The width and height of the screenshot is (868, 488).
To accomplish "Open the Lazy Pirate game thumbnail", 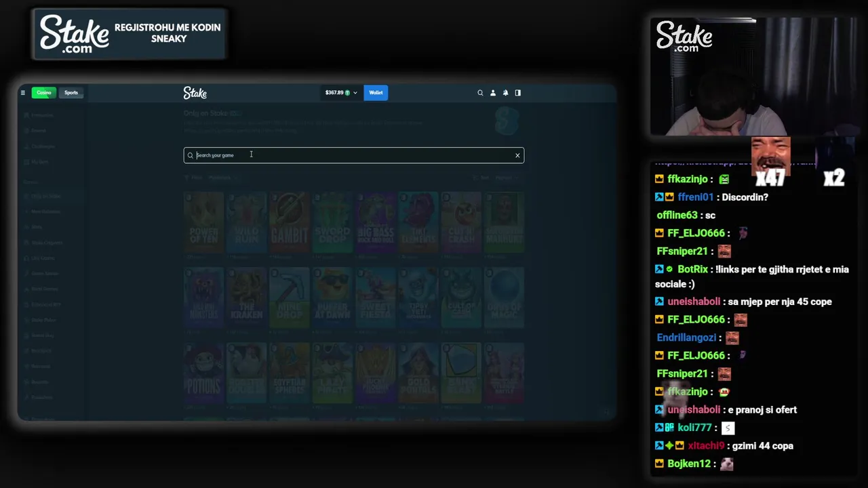I will (332, 373).
